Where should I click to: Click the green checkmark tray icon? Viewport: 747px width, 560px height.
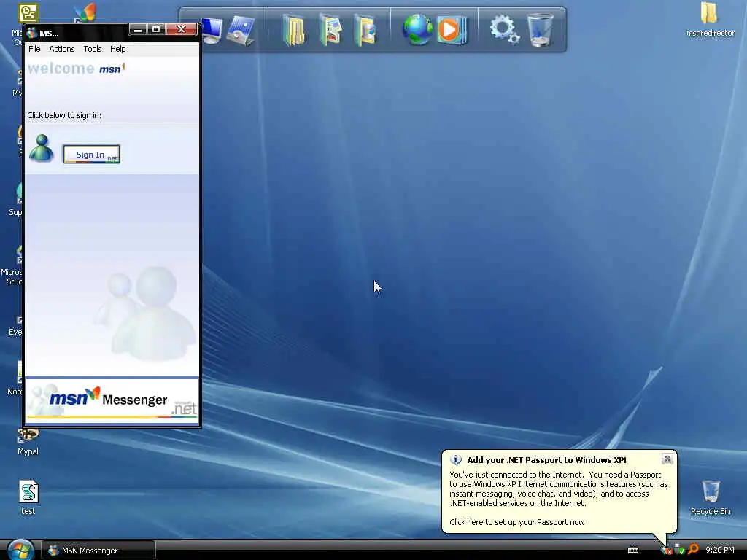679,550
